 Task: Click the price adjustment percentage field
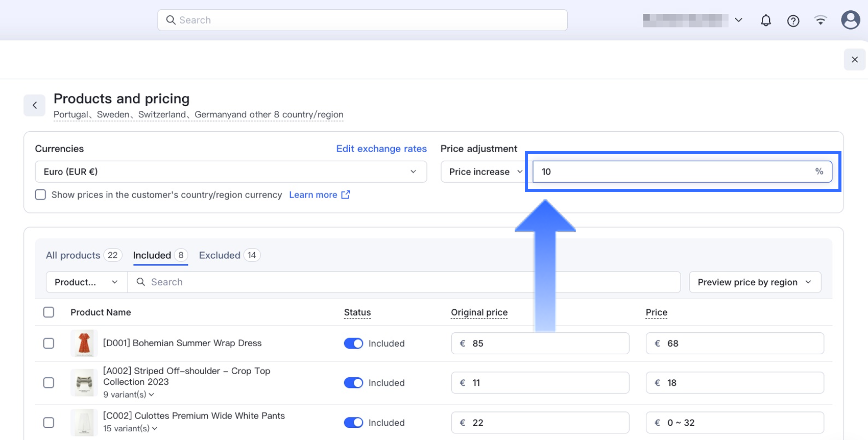point(674,172)
